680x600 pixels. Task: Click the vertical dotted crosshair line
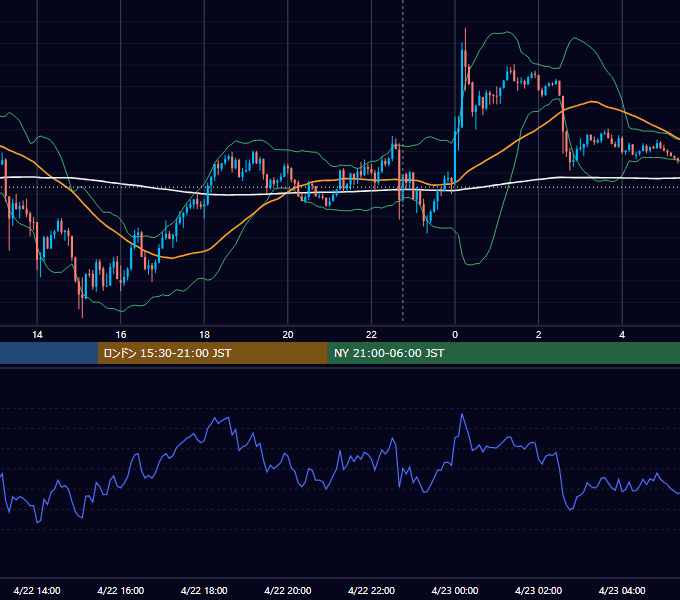click(x=403, y=160)
